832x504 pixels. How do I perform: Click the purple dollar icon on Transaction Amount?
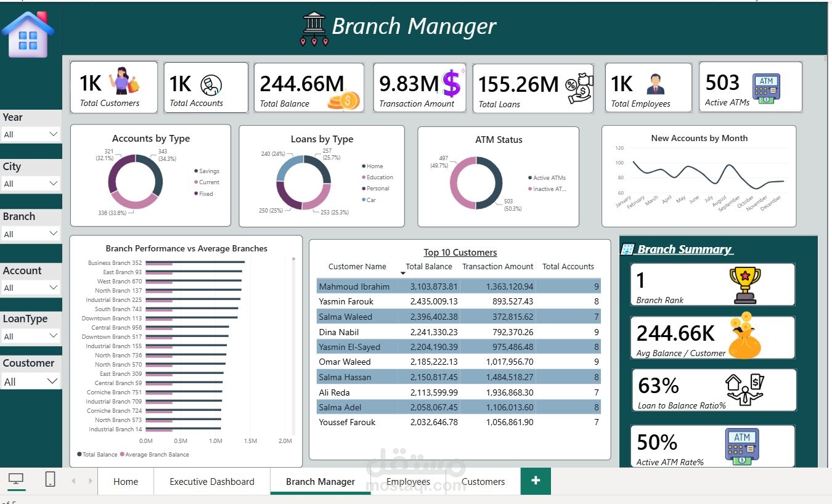click(452, 83)
